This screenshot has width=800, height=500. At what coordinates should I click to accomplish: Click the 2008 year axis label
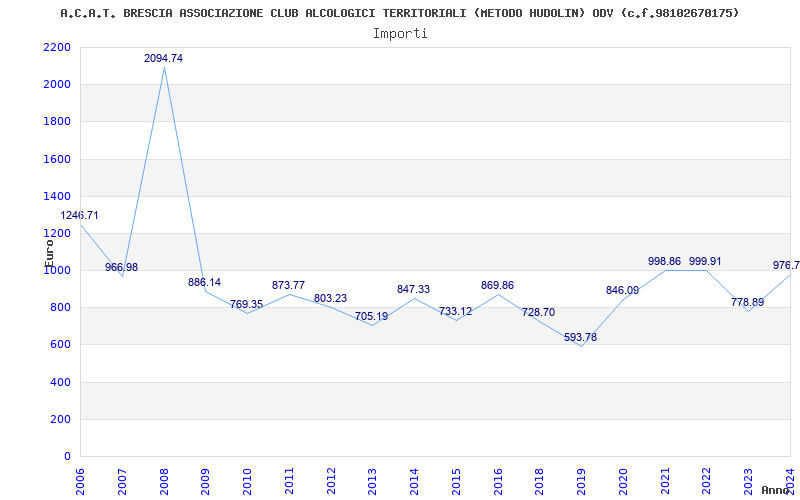(x=164, y=481)
